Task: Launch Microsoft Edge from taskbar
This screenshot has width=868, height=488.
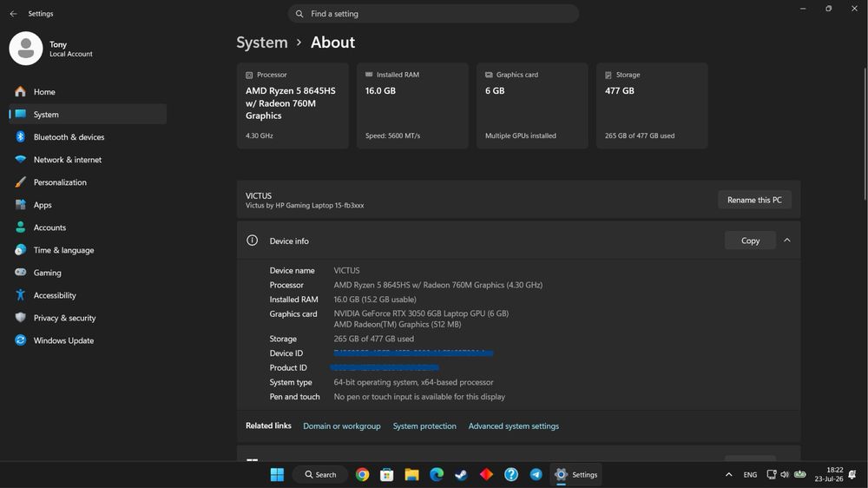Action: (437, 475)
